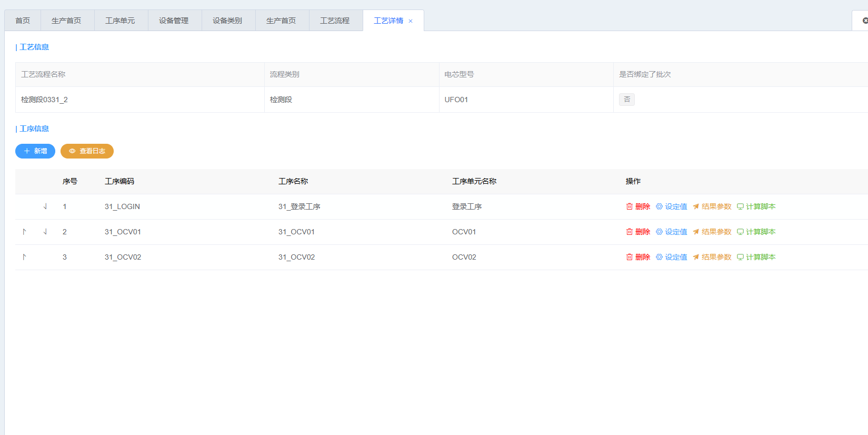Switch to the 工序单元 tab
The image size is (868, 435).
tap(120, 21)
